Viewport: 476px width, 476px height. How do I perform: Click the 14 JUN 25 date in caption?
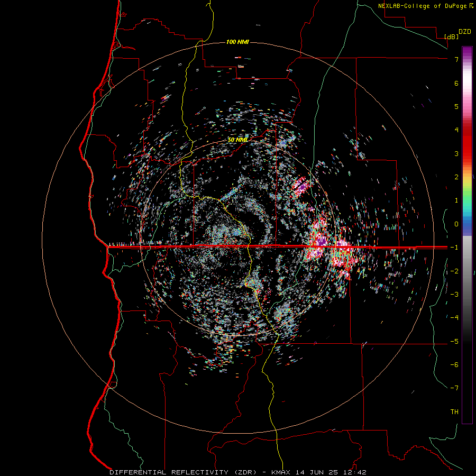pyautogui.click(x=316, y=472)
